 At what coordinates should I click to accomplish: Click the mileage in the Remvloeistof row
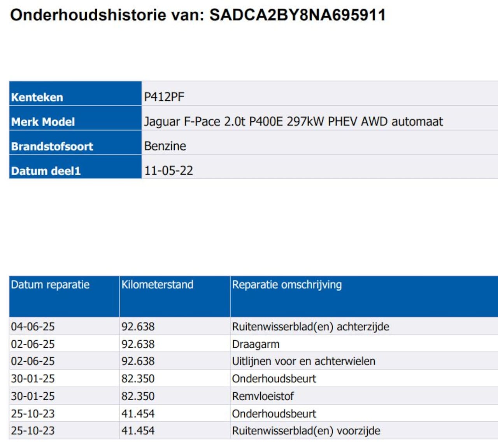(x=138, y=396)
